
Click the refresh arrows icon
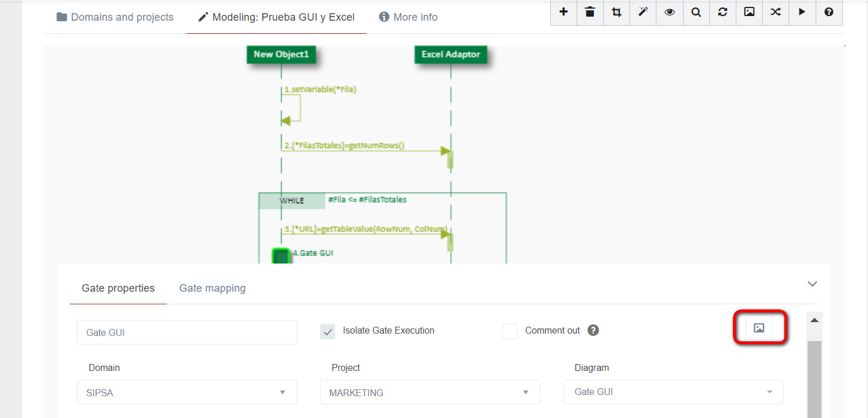tap(723, 12)
